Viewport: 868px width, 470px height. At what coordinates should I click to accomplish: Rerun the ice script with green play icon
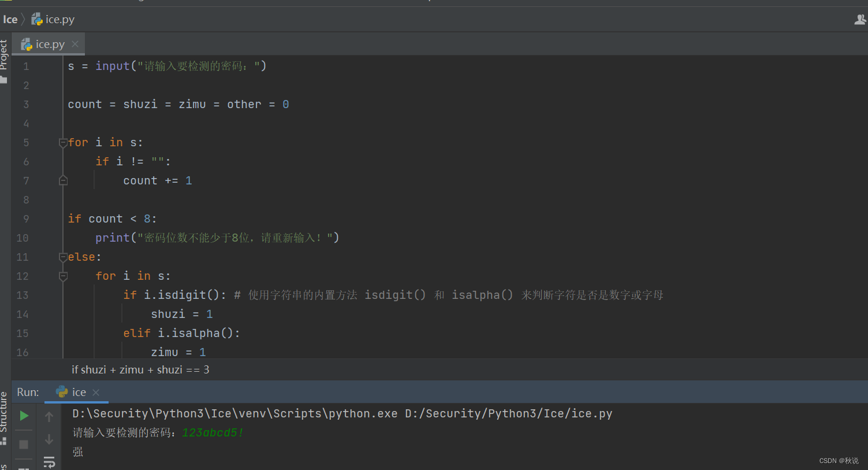pos(24,416)
